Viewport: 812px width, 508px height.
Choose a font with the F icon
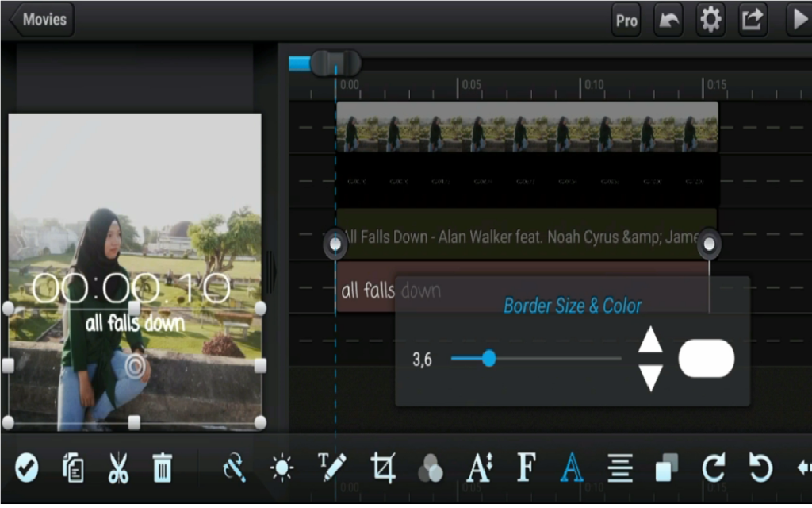[527, 468]
